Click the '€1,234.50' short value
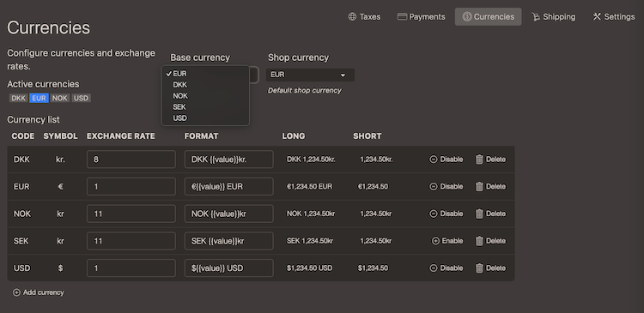 click(373, 187)
